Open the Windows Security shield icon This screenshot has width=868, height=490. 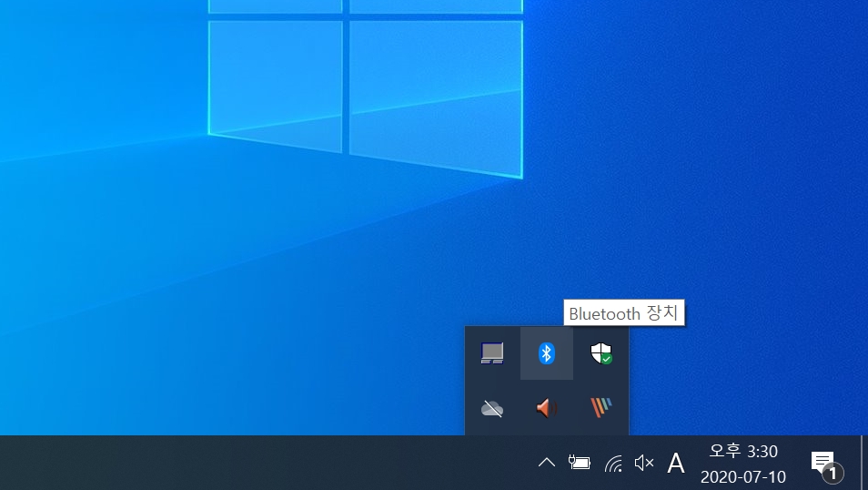click(x=601, y=353)
